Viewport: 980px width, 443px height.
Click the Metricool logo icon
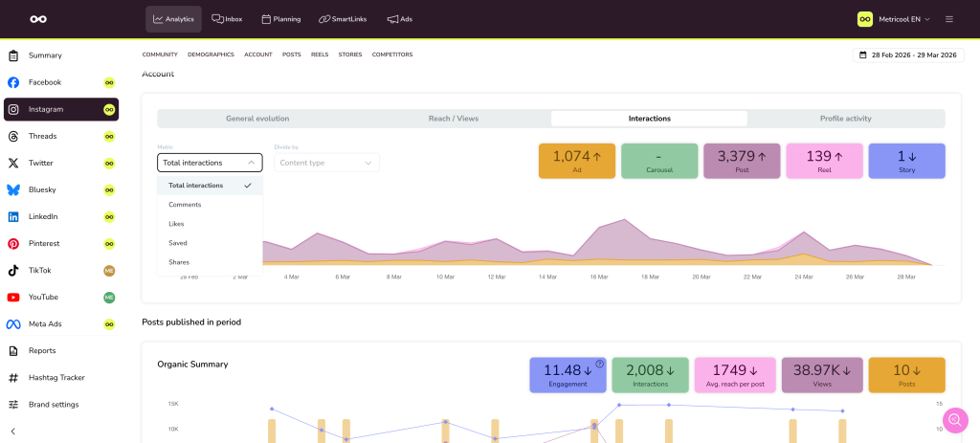[x=38, y=19]
